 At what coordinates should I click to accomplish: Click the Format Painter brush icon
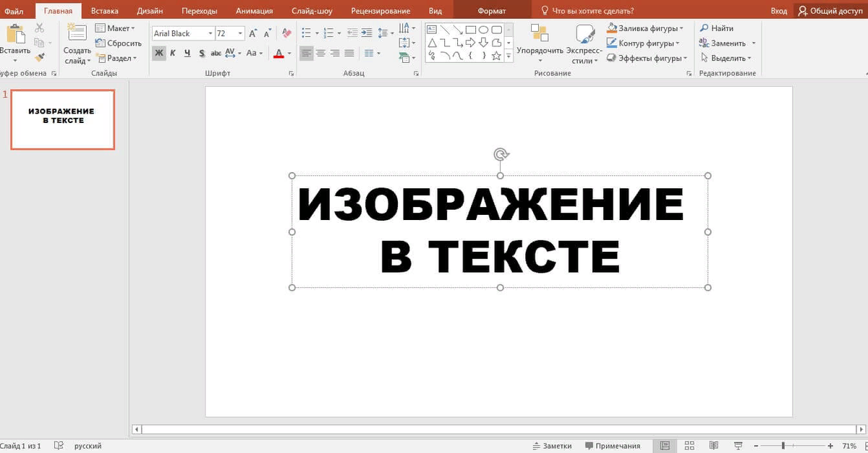pos(39,57)
